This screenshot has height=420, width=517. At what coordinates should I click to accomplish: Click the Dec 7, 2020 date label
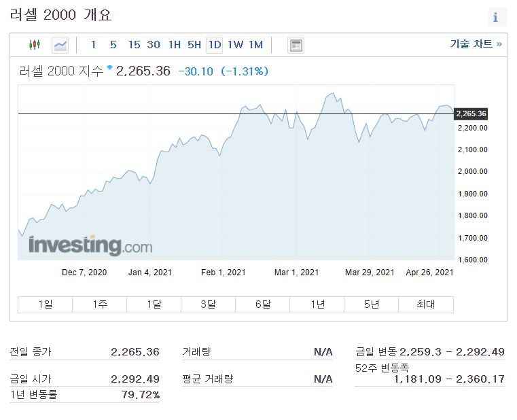pos(84,273)
